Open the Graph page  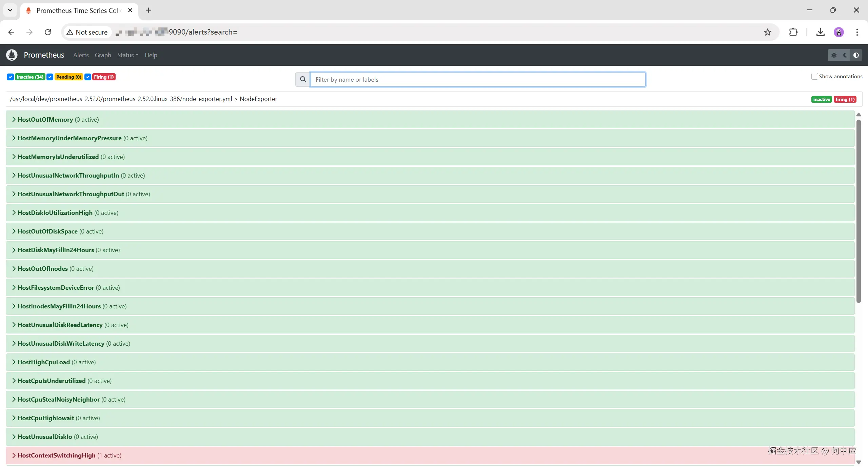point(103,55)
